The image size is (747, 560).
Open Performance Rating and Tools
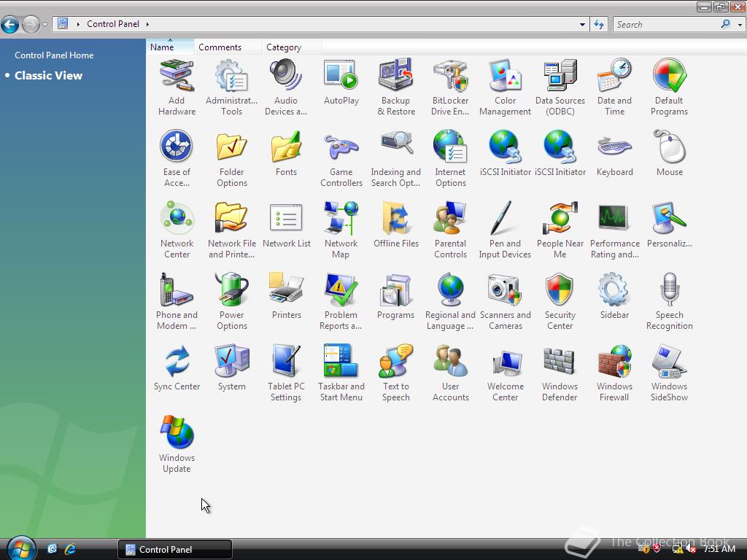tap(614, 230)
